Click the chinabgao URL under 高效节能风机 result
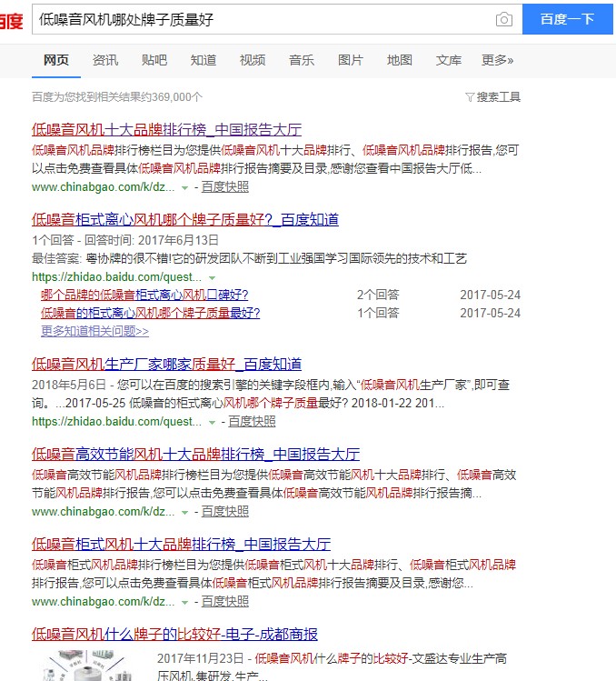Viewport: 616px width, 681px height. pyautogui.click(x=104, y=512)
